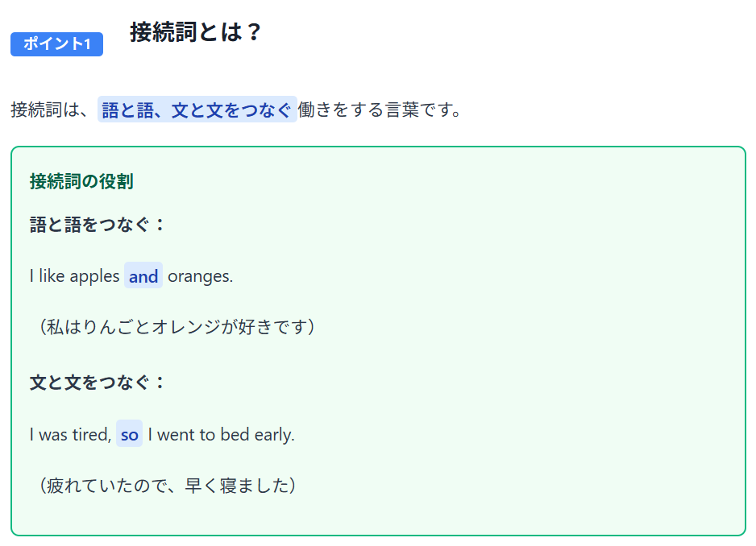The image size is (756, 546).
Task: Select the highlighted phrase 語と語、文と文をつなぐ
Action: coord(197,110)
